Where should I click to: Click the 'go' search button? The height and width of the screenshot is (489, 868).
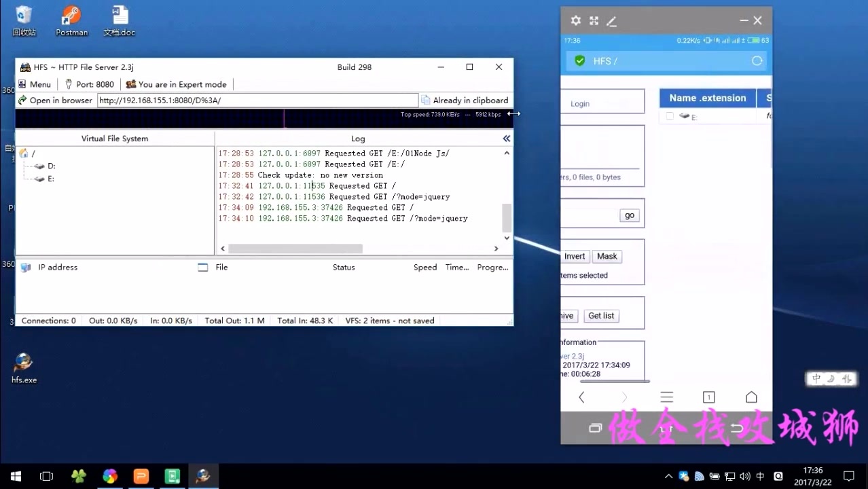point(630,215)
